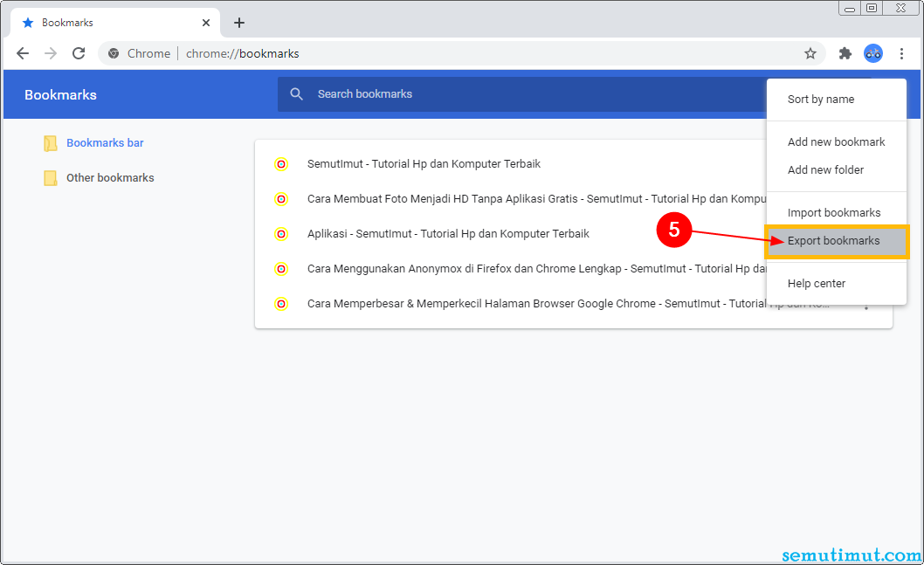Click the star icon to bookmark this page

coord(810,53)
